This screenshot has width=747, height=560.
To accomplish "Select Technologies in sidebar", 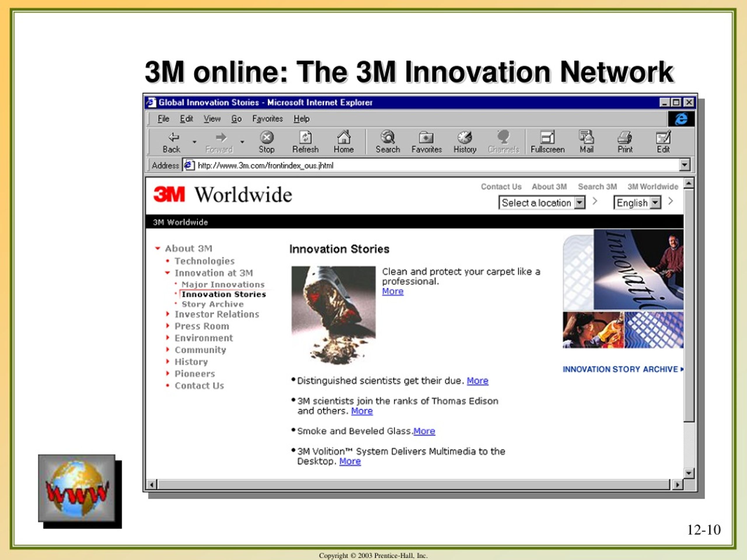I will pyautogui.click(x=204, y=261).
